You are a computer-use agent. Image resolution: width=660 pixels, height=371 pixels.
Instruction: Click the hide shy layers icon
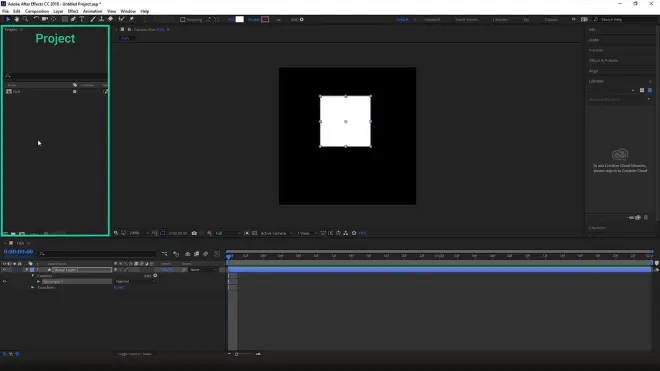point(187,254)
